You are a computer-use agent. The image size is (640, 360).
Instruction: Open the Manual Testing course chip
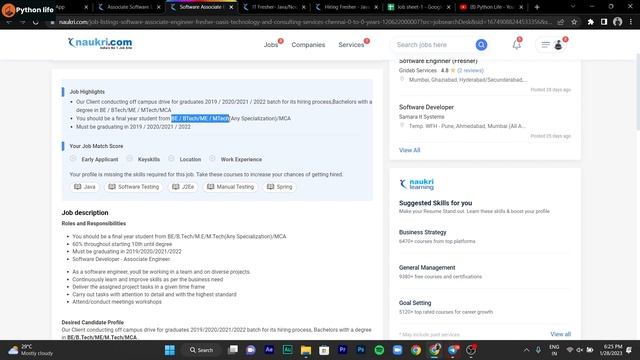(x=231, y=187)
